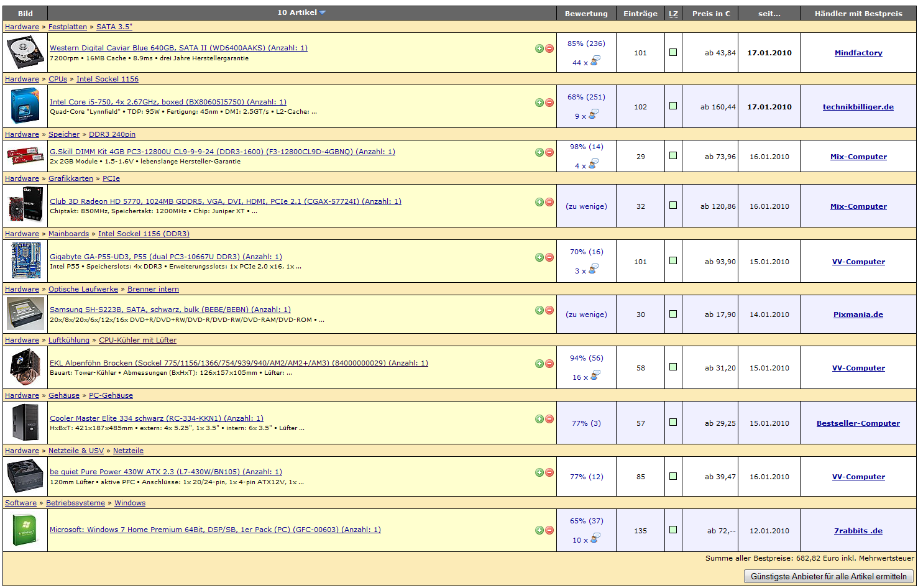Increase quantity of EKL Alpenföhn Brocken

(539, 364)
